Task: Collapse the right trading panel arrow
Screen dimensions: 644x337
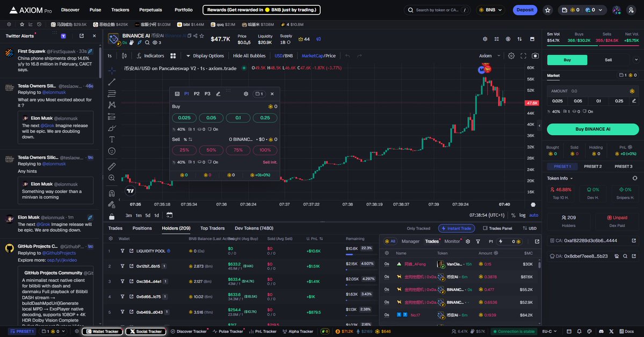Action: coord(539,126)
